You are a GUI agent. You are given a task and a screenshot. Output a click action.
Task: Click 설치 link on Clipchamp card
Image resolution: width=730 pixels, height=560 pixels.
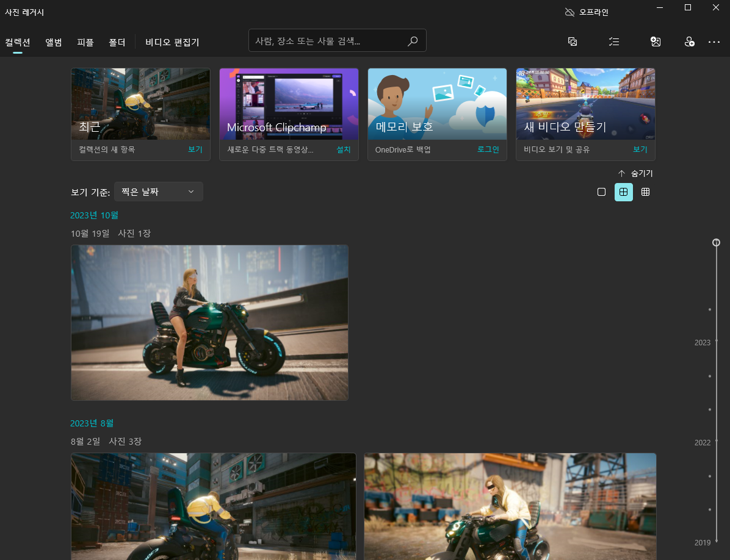click(x=344, y=149)
